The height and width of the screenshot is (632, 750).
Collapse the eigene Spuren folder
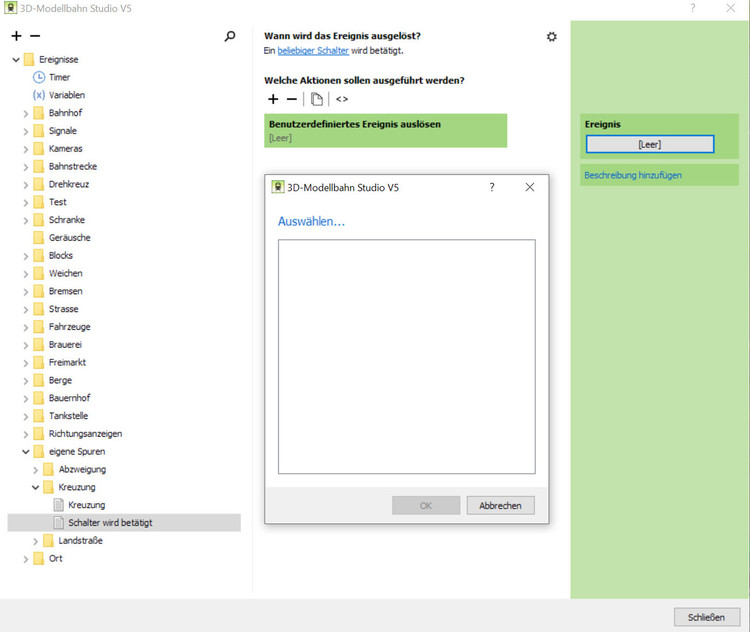click(x=26, y=452)
